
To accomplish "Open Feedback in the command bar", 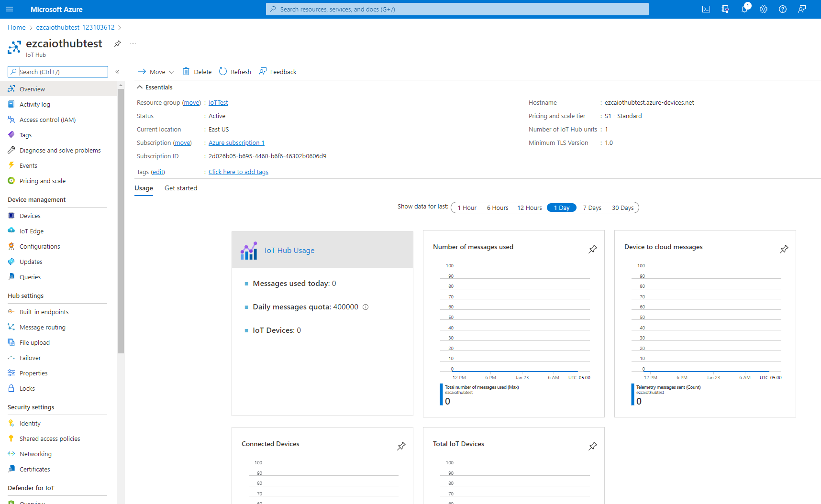I will pos(277,72).
